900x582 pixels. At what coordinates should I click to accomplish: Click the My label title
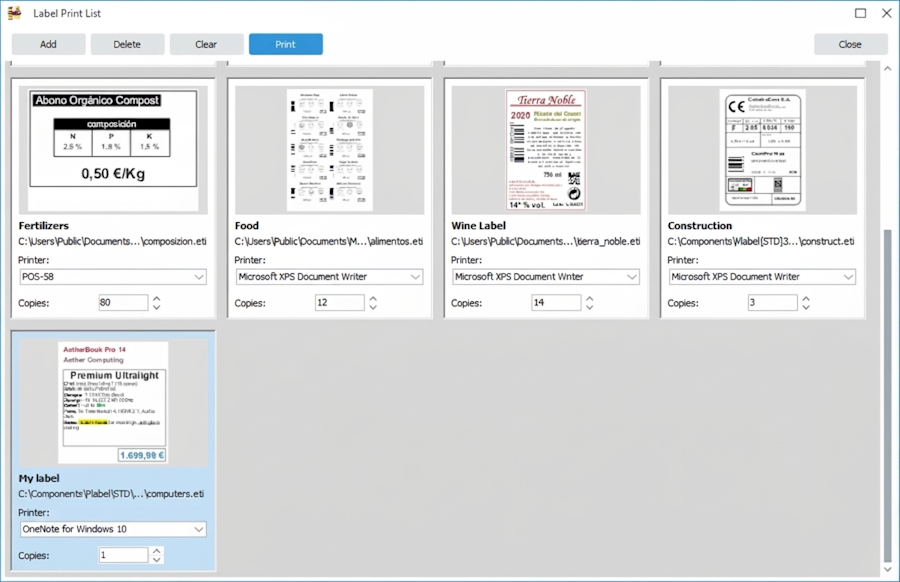pos(39,478)
